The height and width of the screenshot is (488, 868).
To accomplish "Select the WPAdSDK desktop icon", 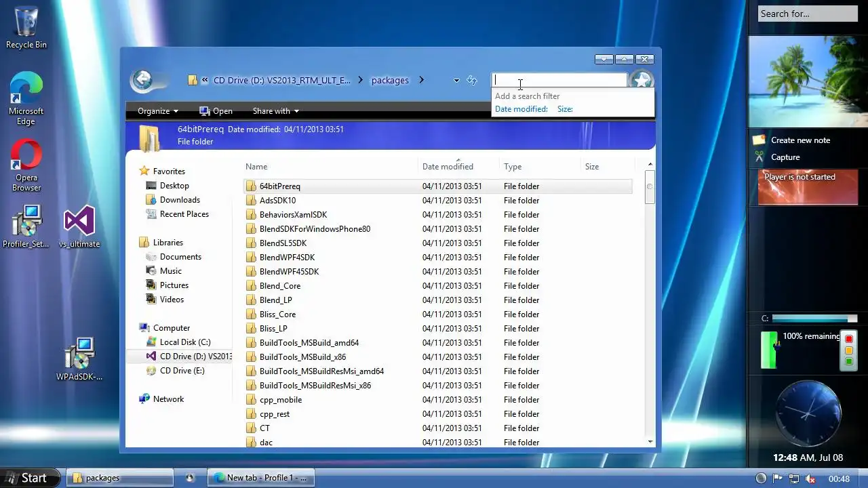I will pos(79,359).
